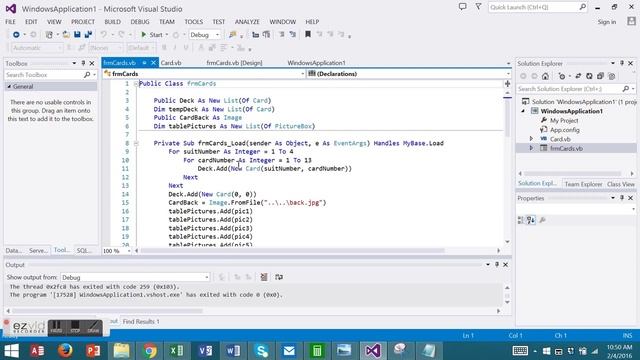The image size is (640, 360).
Task: Click the Open File folder icon
Action: pyautogui.click(x=66, y=35)
